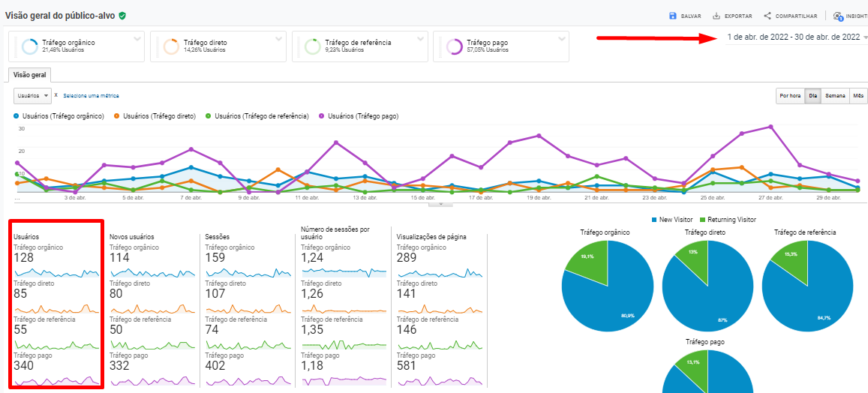This screenshot has width=868, height=393.
Task: Click the green verified shield icon
Action: click(122, 16)
